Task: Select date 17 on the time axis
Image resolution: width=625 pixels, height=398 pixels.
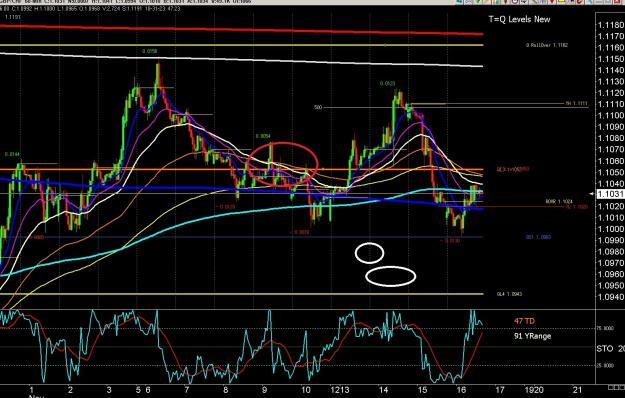Action: pyautogui.click(x=500, y=390)
